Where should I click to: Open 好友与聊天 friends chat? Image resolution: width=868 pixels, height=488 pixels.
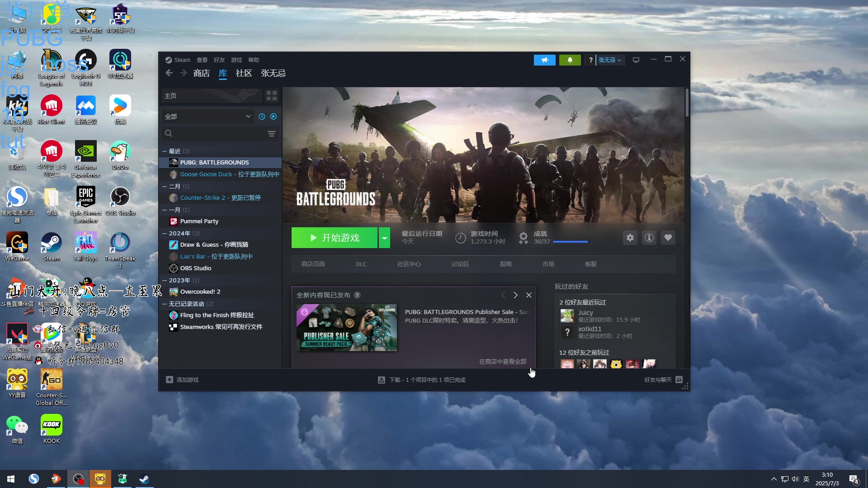point(663,380)
